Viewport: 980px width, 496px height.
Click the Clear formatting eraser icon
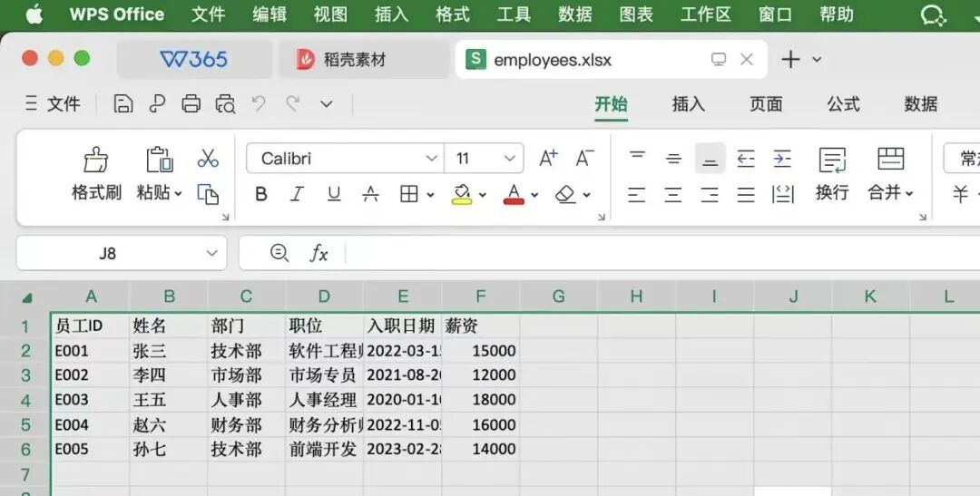coord(565,194)
